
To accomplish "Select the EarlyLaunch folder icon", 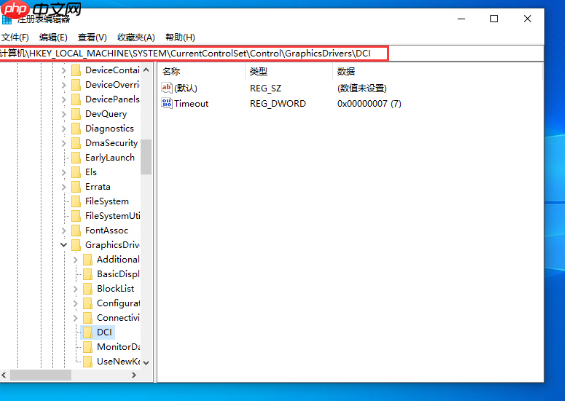I will (x=76, y=158).
